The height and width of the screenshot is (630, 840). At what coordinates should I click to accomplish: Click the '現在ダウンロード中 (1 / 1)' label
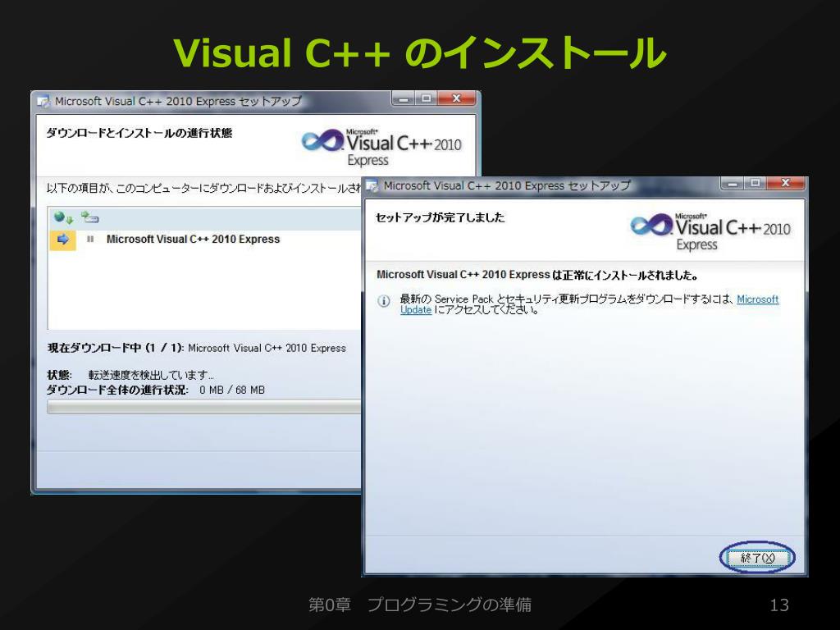tap(116, 348)
